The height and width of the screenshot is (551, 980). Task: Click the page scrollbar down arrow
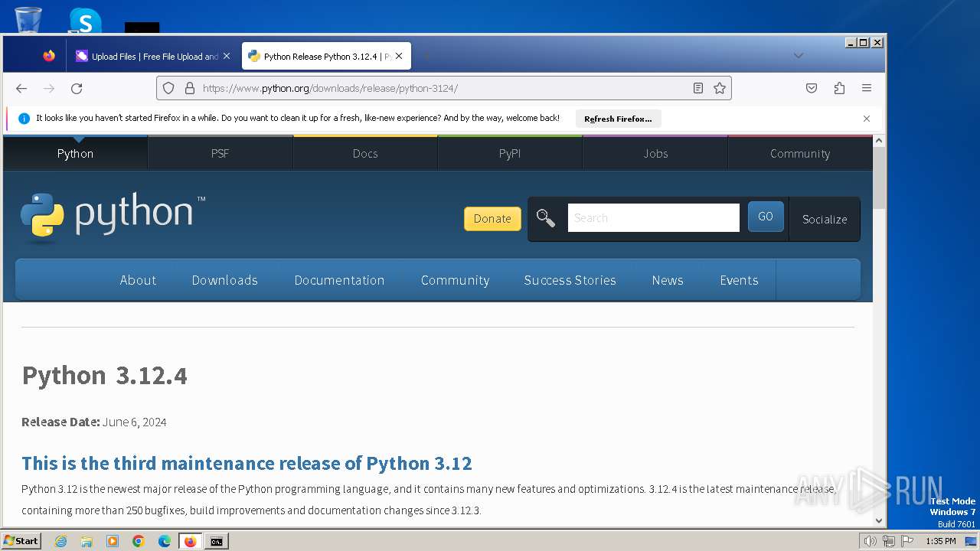[879, 520]
